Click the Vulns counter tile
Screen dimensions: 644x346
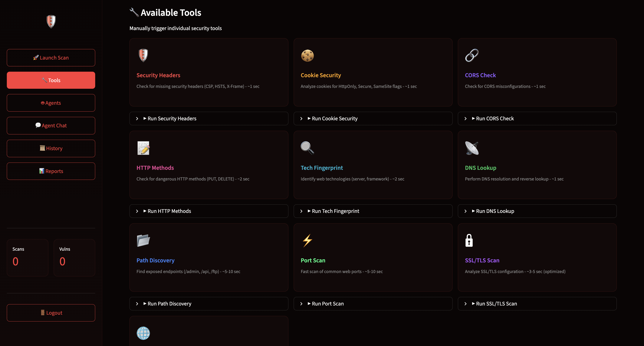click(x=74, y=258)
